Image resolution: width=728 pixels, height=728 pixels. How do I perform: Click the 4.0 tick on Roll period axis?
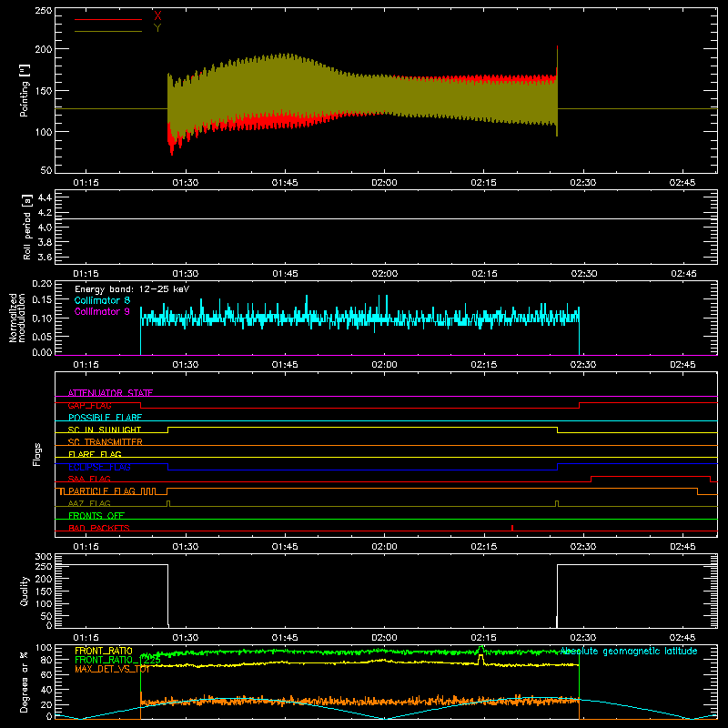44,227
